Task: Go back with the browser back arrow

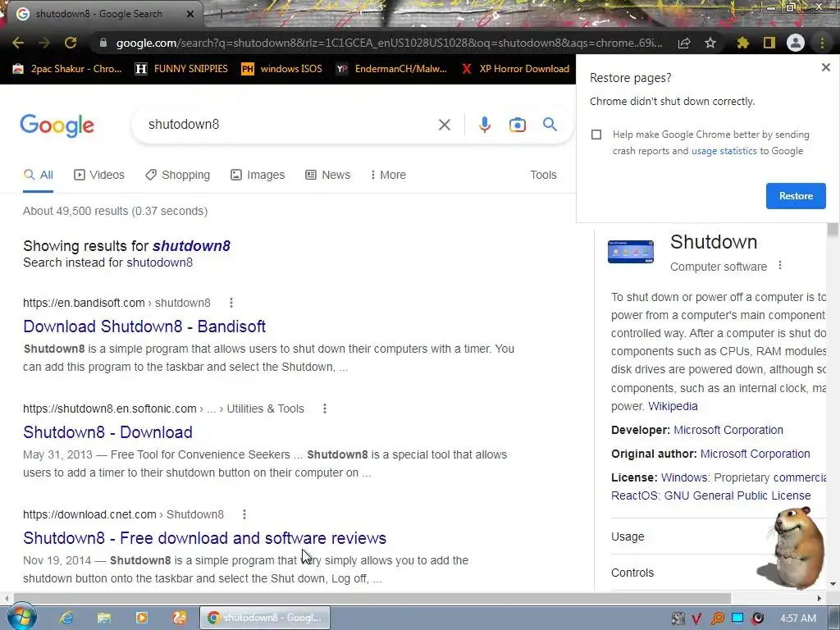Action: click(18, 43)
